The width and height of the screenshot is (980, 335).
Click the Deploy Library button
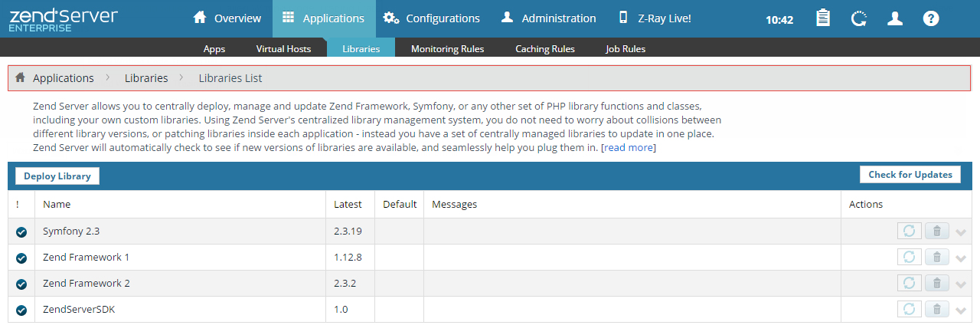click(57, 176)
